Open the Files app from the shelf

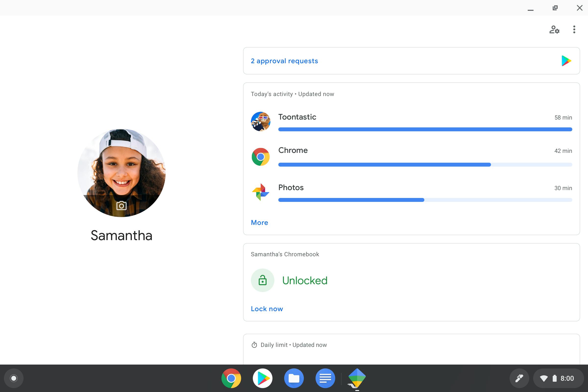point(294,378)
